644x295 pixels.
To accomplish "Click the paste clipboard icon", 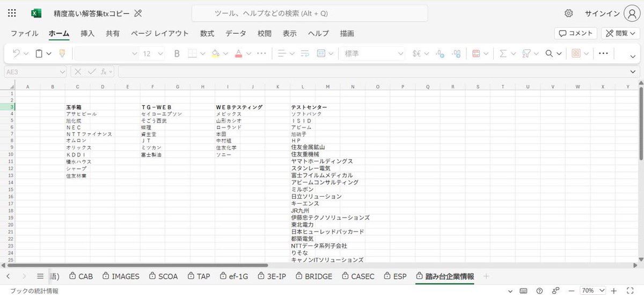I will 39,53.
